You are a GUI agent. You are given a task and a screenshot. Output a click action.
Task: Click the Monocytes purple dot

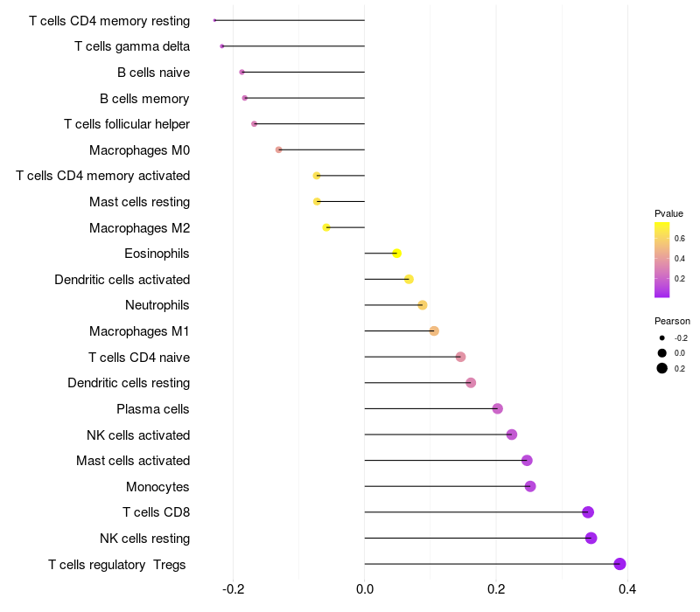point(530,486)
